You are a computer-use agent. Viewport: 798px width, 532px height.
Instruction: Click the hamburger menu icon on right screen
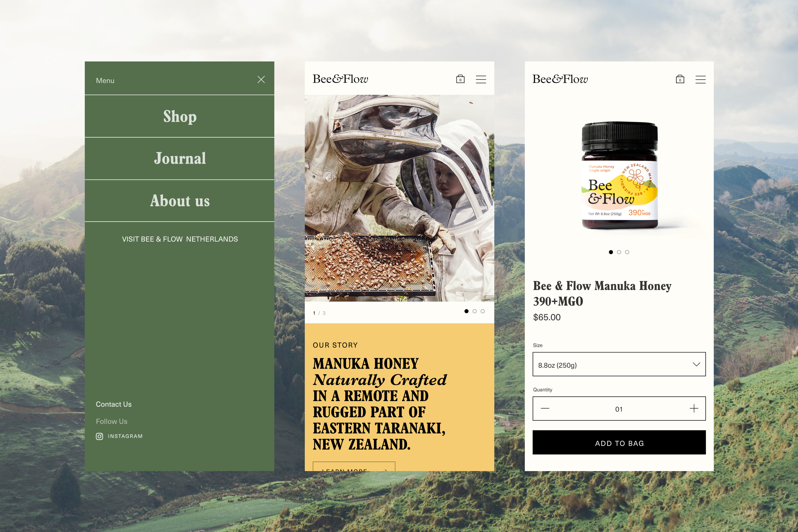pos(700,78)
